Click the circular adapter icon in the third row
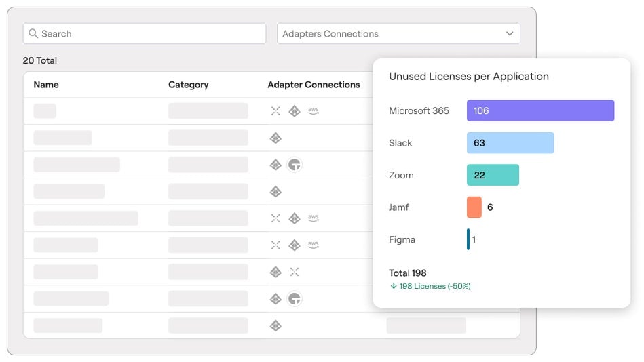Screen dimensions: 644x362 pos(294,165)
